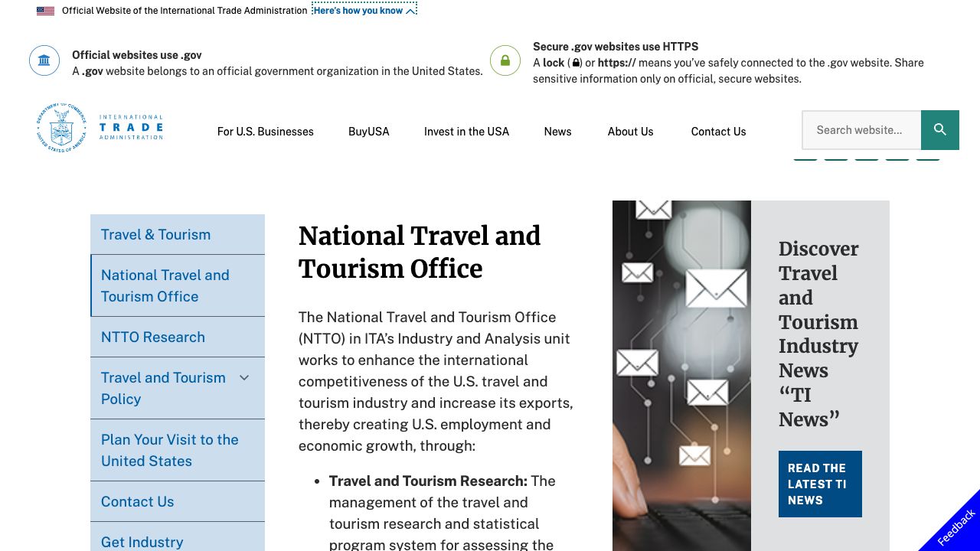Collapse the "Here's how you know" banner

click(x=364, y=11)
